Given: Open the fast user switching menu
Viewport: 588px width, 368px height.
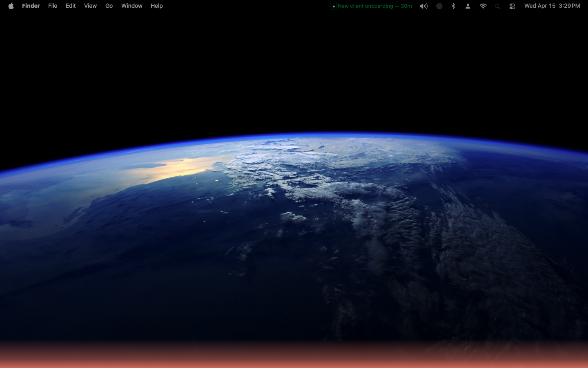Looking at the screenshot, I should tap(468, 6).
